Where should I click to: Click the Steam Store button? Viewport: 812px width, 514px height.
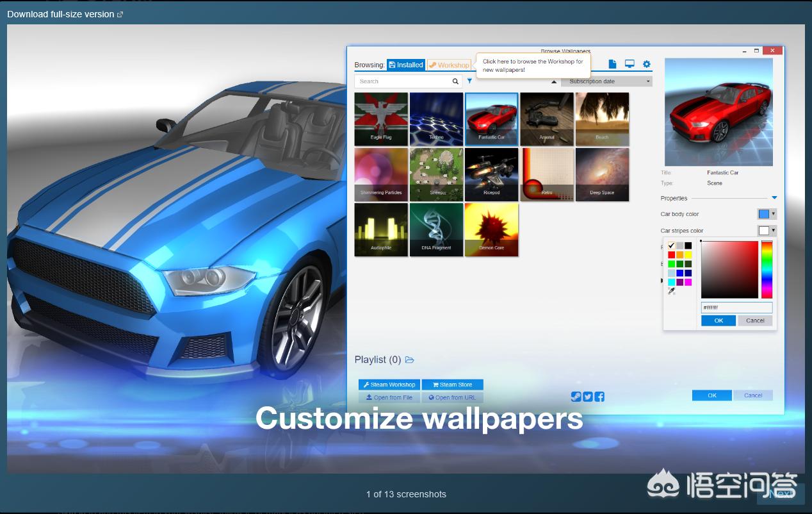coord(452,385)
